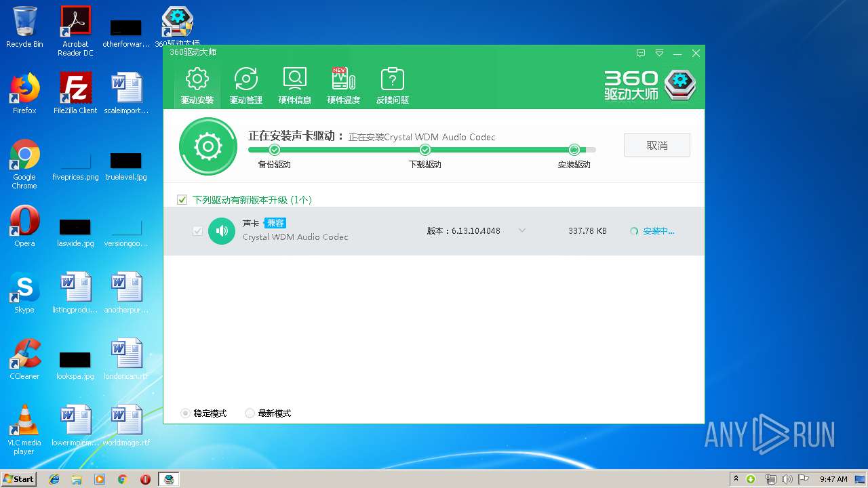Image resolution: width=868 pixels, height=488 pixels.
Task: Select the londoncan.rtf desktop file
Action: 126,359
